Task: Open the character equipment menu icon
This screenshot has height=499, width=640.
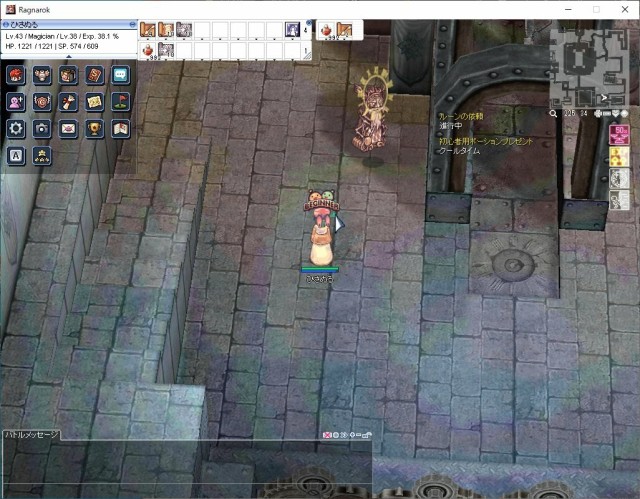Action: click(x=16, y=75)
